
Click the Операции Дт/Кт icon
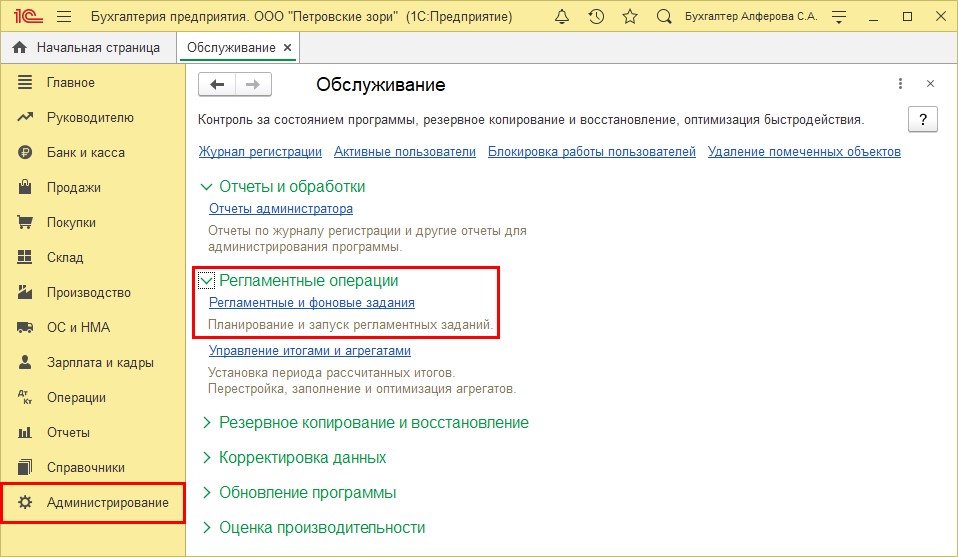[x=24, y=398]
